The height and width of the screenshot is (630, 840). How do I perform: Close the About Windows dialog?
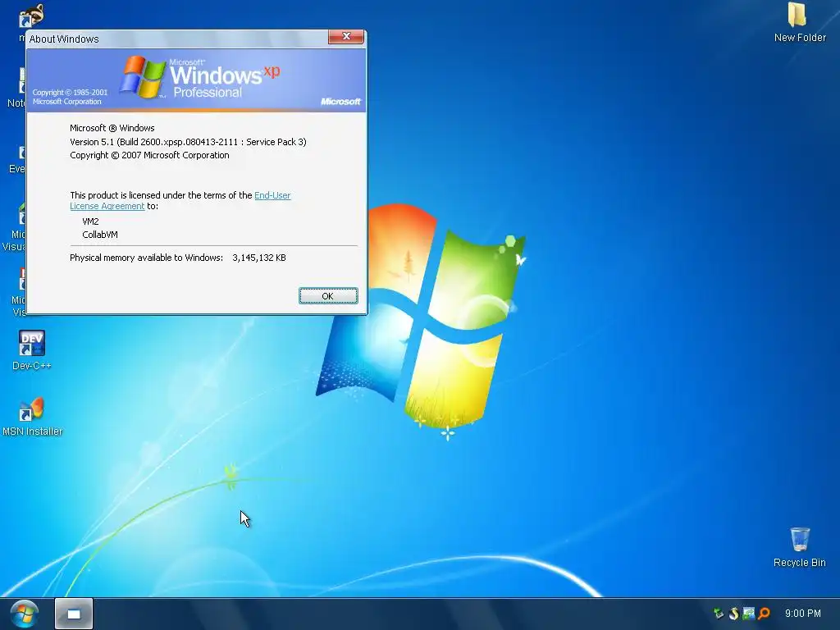(346, 36)
